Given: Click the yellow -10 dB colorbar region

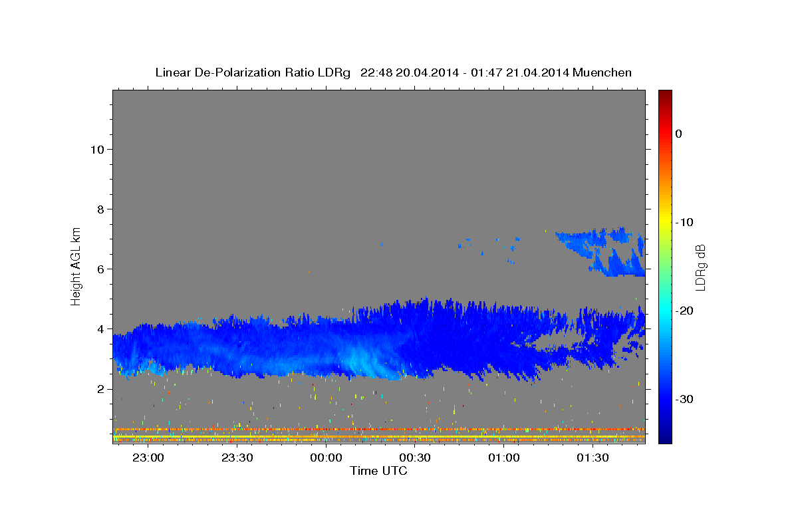Looking at the screenshot, I should tap(665, 222).
